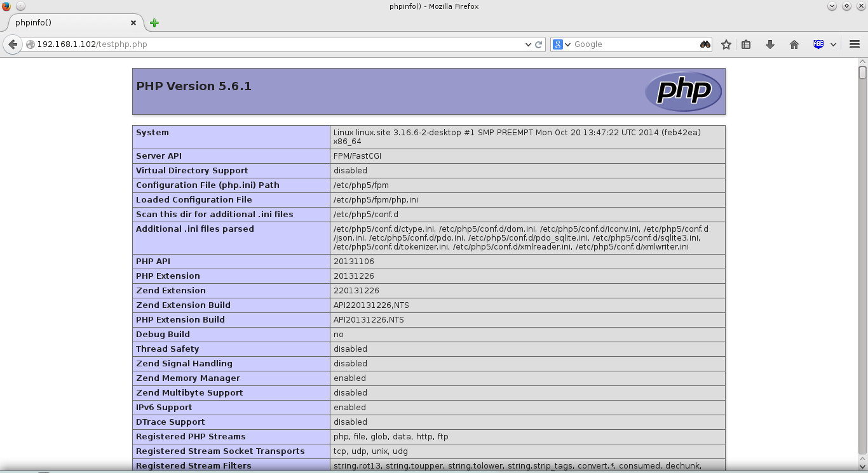Viewport: 868px width, 473px height.
Task: Click the 'PHP API' row label
Action: [153, 262]
